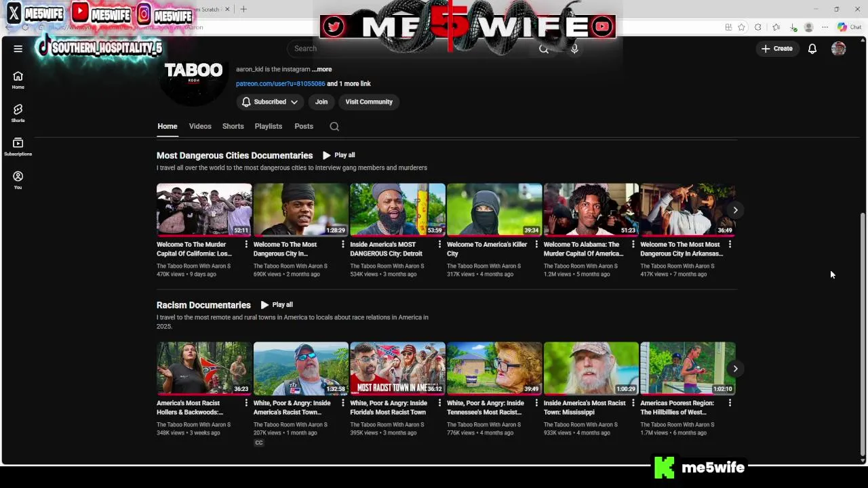
Task: Open options for Most Dangerous City In... video
Action: 342,245
